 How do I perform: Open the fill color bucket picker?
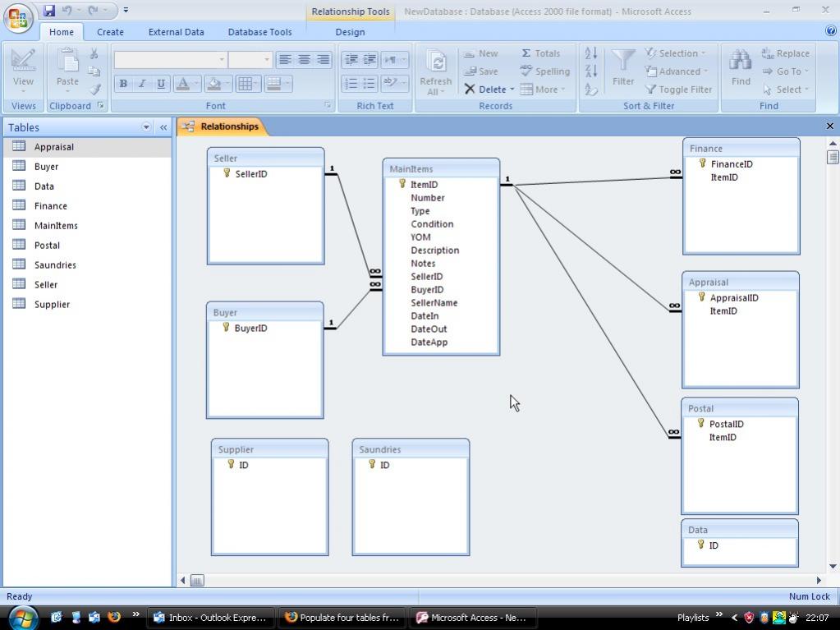click(x=218, y=84)
